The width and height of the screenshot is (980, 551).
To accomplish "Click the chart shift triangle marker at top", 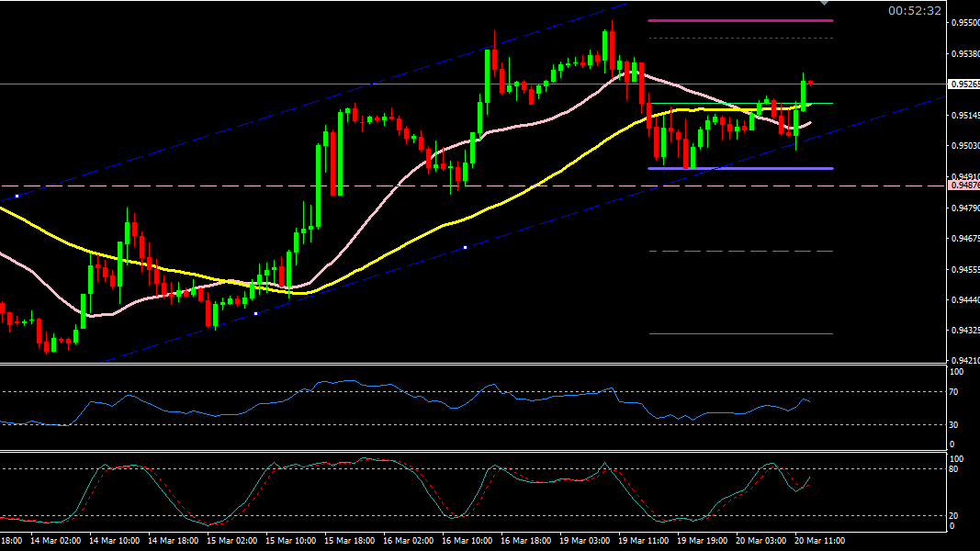I will (x=824, y=4).
